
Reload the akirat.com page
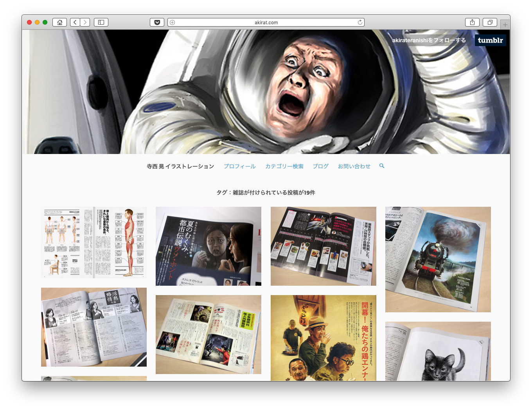pyautogui.click(x=360, y=22)
